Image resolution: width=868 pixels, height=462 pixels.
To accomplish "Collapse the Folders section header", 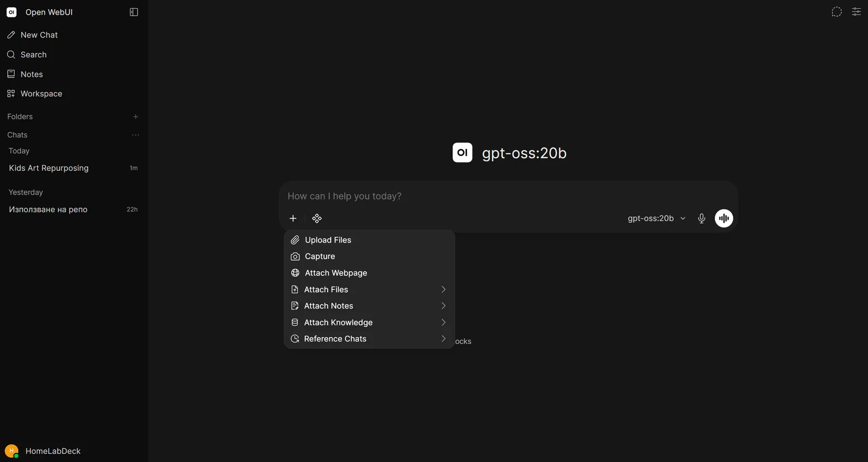I will click(20, 117).
